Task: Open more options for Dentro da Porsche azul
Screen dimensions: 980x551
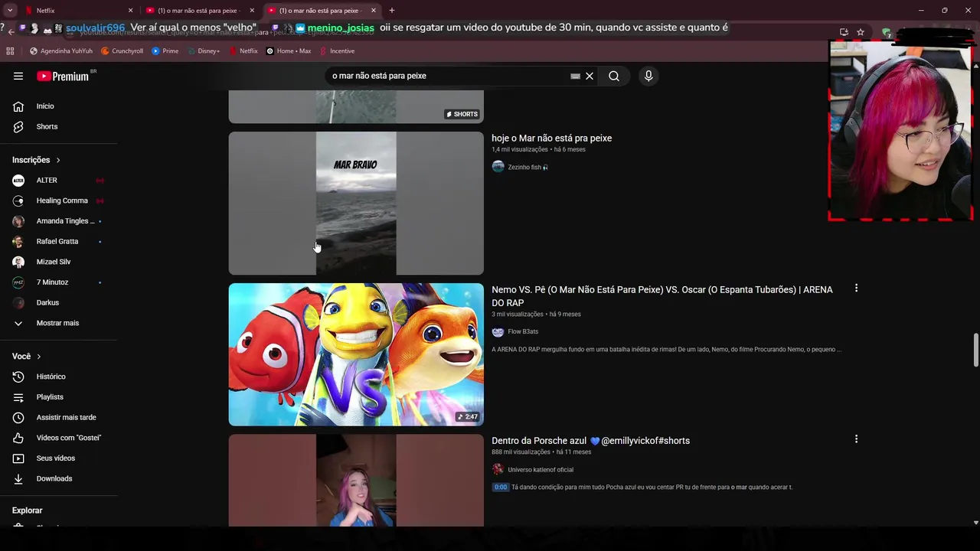Action: (x=856, y=439)
